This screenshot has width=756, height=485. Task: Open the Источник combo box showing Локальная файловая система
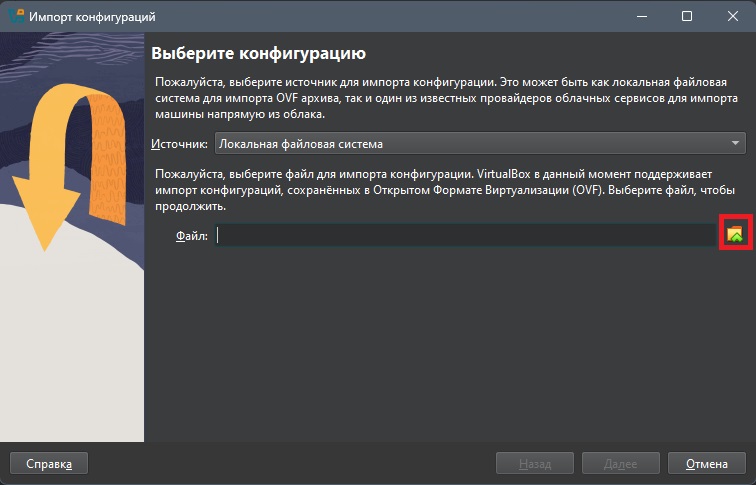tap(470, 144)
